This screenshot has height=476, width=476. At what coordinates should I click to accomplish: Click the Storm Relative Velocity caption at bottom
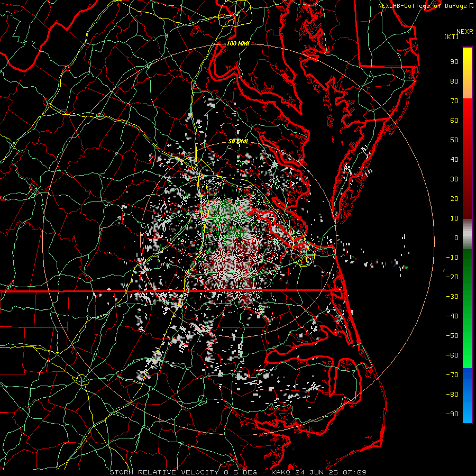click(x=237, y=472)
